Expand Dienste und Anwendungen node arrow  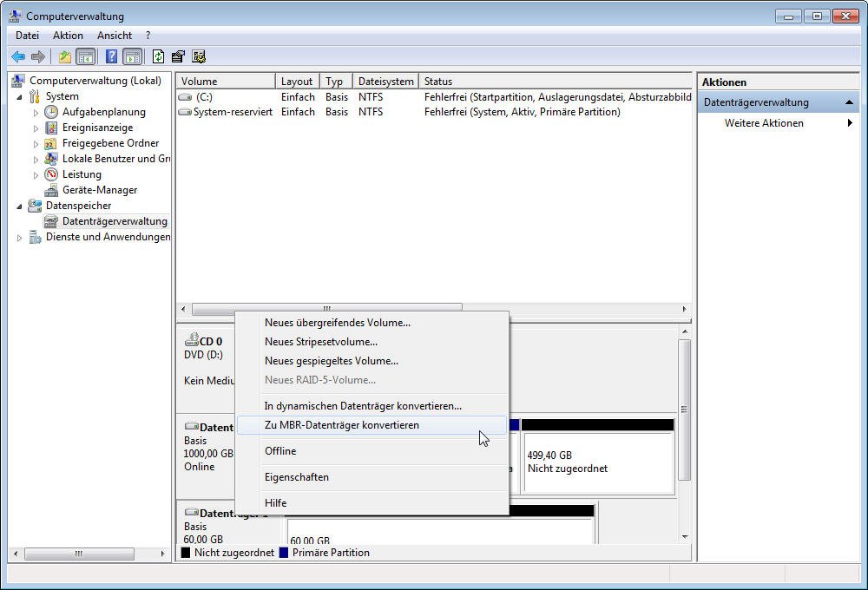tap(20, 238)
